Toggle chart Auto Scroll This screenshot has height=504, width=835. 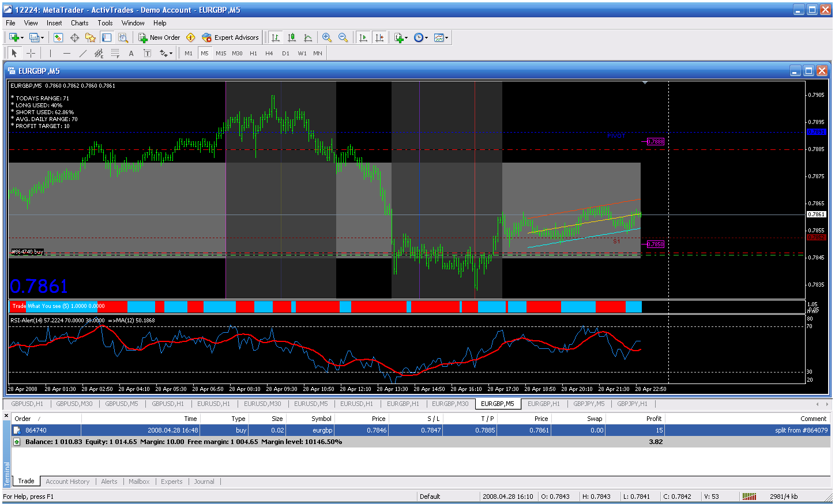[363, 37]
